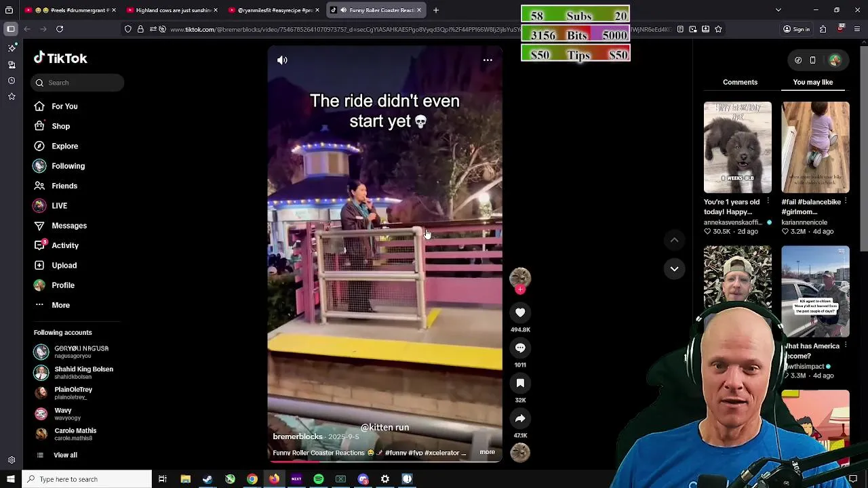The image size is (868, 488).
Task: Open the Upload page
Action: [x=56, y=266]
